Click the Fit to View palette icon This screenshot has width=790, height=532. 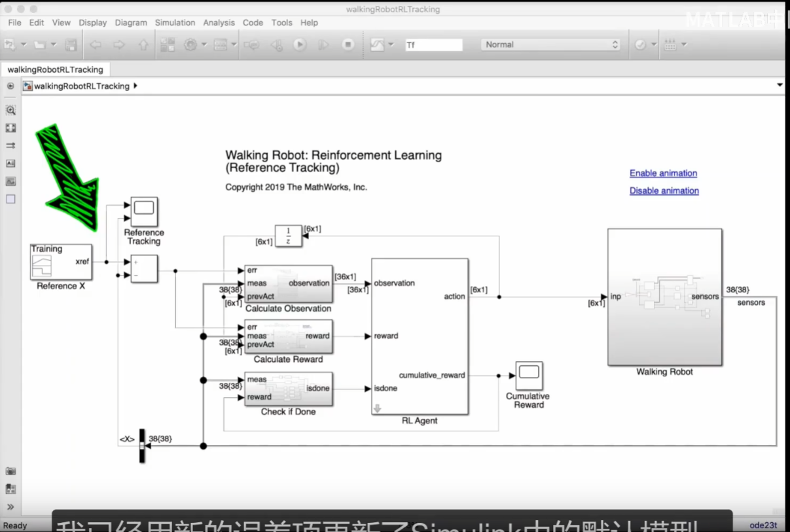[x=10, y=128]
